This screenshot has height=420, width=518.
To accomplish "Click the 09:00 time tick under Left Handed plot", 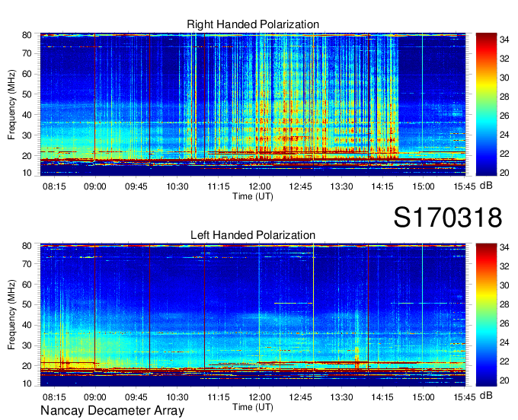I will [x=95, y=397].
